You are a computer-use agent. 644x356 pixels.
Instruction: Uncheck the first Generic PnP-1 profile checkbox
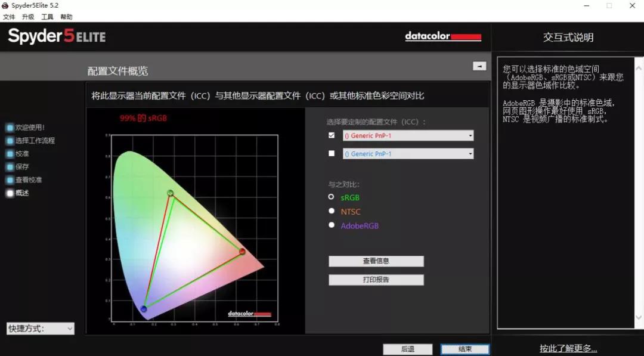click(332, 135)
